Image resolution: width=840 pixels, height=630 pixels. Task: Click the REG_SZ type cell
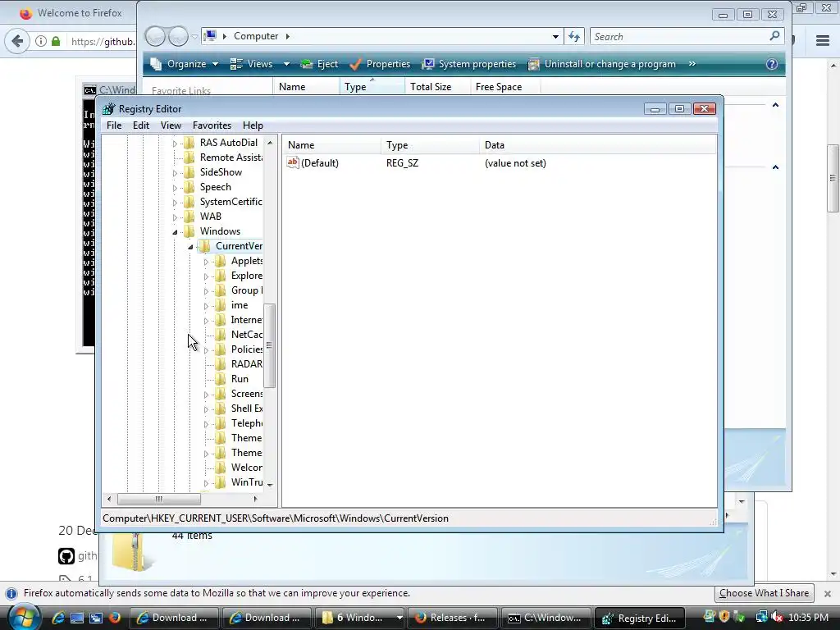click(x=402, y=163)
